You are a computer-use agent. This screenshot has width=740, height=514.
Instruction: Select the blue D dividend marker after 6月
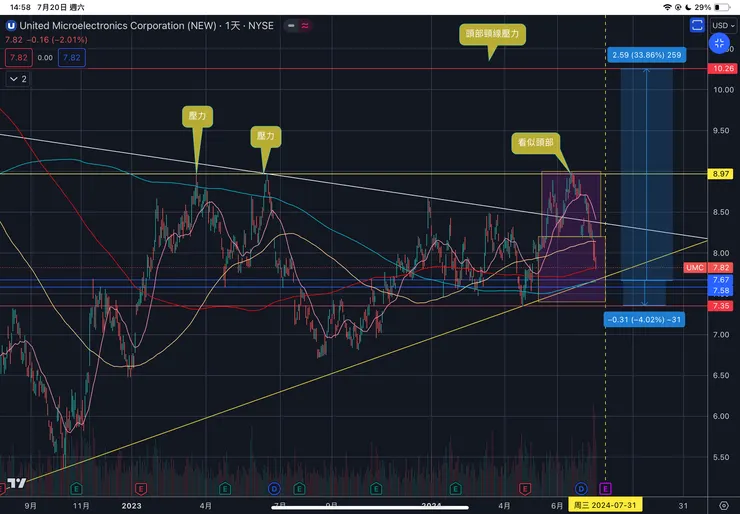(581, 488)
